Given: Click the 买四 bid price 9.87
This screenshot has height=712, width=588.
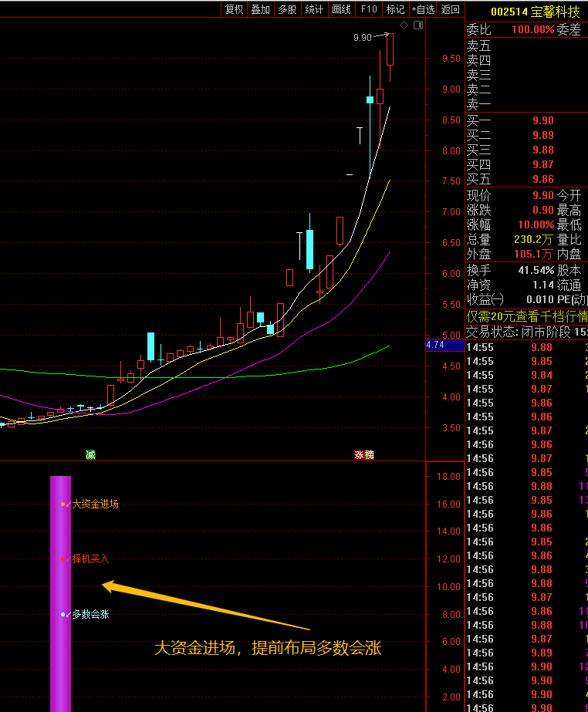Looking at the screenshot, I should (x=543, y=164).
